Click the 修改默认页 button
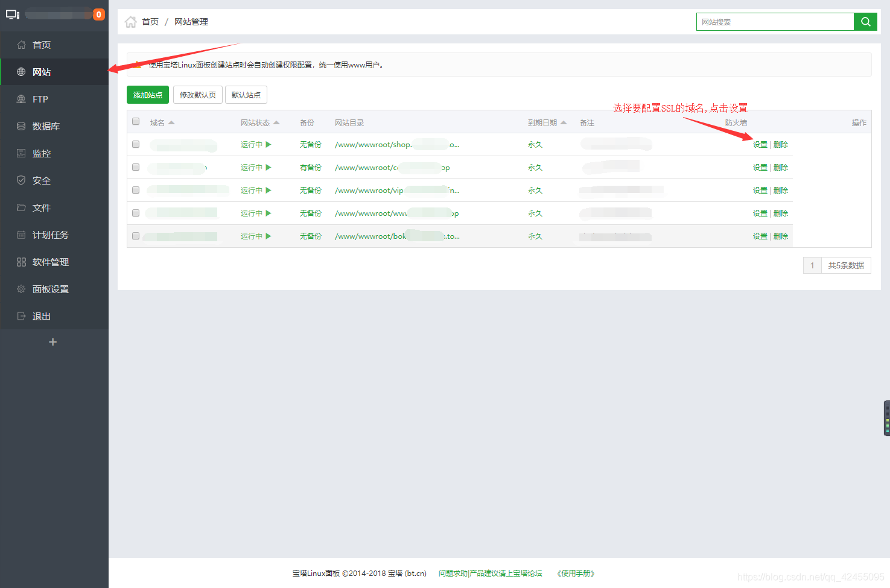 pos(198,95)
